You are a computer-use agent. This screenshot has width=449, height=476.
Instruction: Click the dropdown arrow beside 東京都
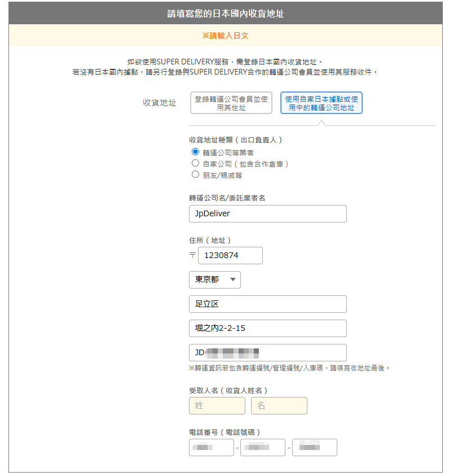(232, 280)
